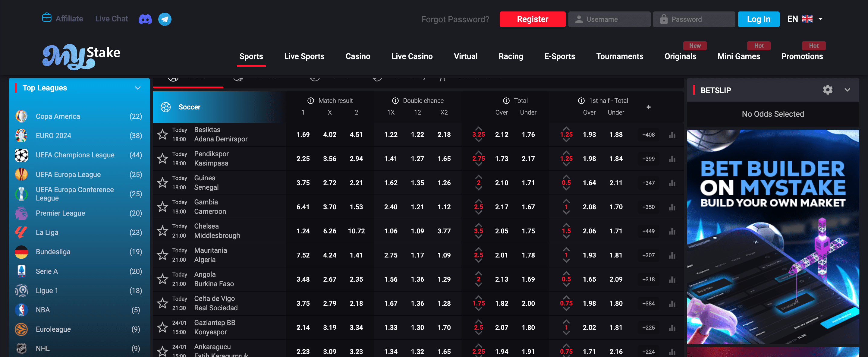Click the EURO 2024 league icon
Screen dimensions: 868x357
tap(22, 135)
